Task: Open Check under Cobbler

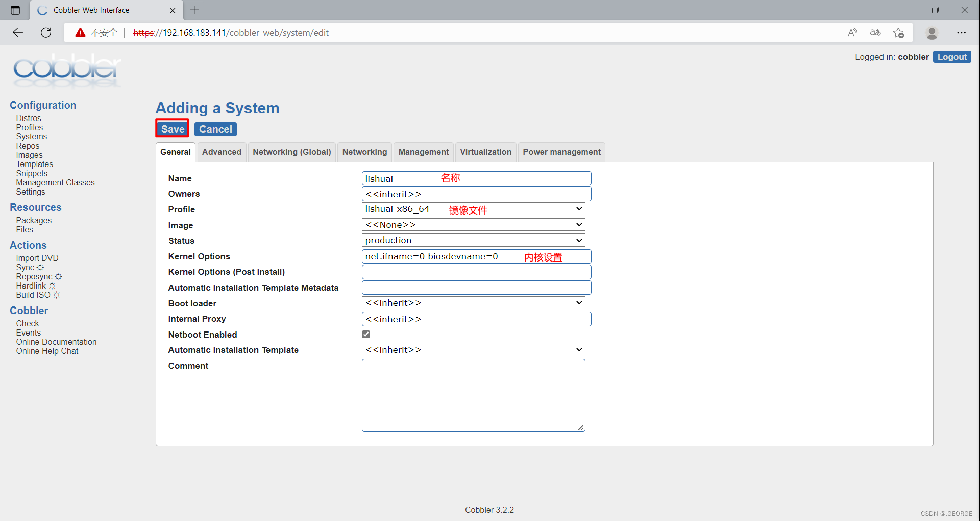Action: pos(28,324)
